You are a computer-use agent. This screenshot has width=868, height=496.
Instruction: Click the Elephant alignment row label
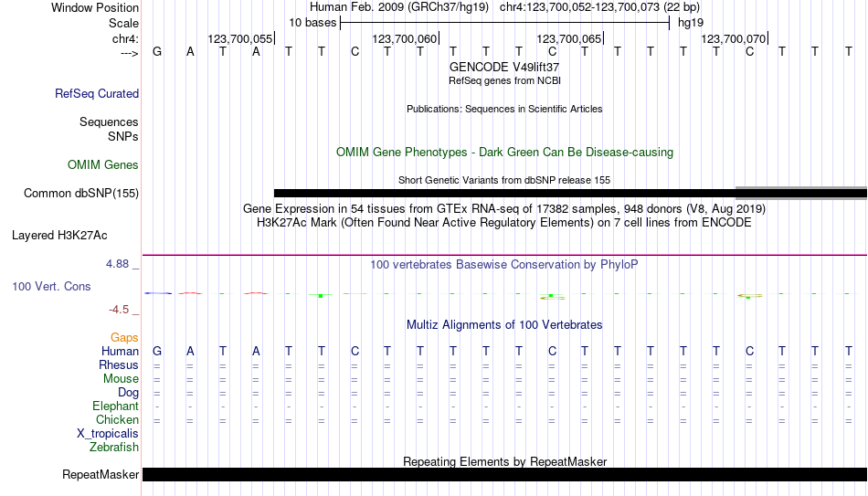click(x=116, y=406)
